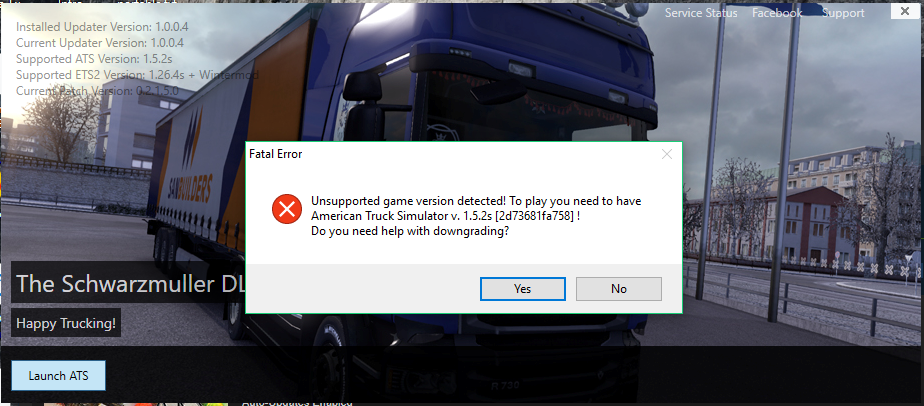Open the Facebook link
This screenshot has height=406, width=924.
coord(777,13)
